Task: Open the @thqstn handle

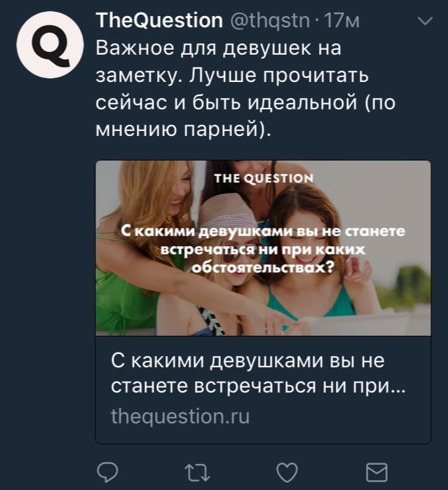Action: pos(270,21)
